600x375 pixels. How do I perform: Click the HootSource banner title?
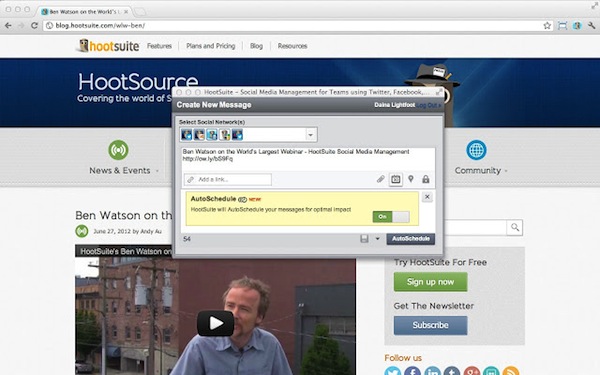pos(138,82)
